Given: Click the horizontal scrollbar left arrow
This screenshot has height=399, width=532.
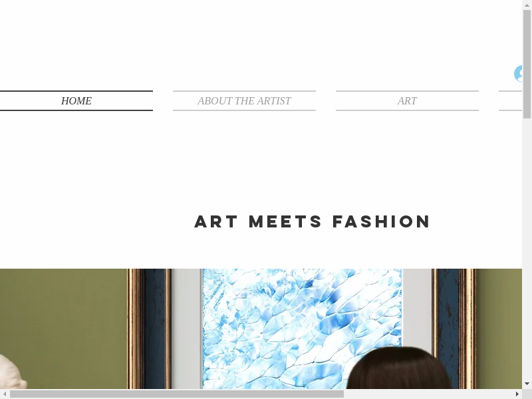Looking at the screenshot, I should (5, 394).
